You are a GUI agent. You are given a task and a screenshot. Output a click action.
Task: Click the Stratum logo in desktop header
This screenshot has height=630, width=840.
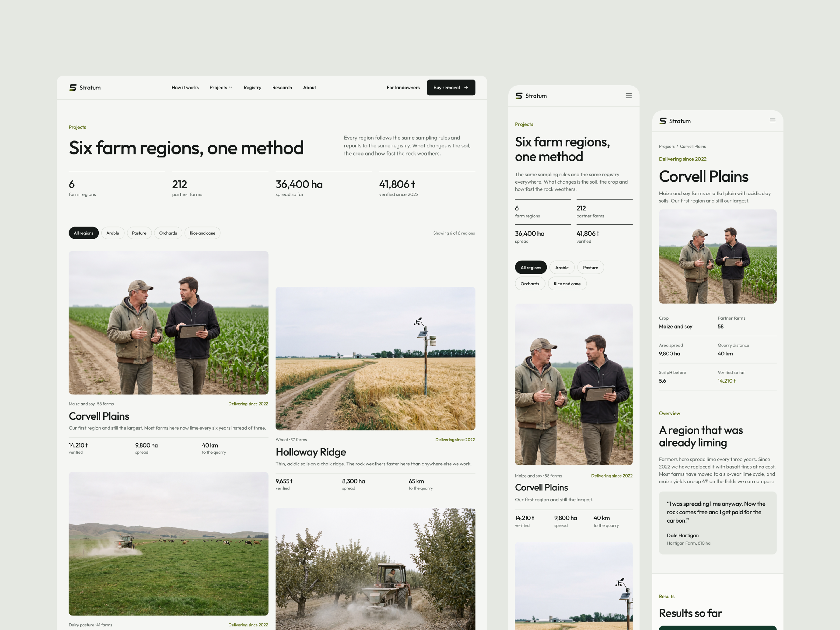coord(85,88)
